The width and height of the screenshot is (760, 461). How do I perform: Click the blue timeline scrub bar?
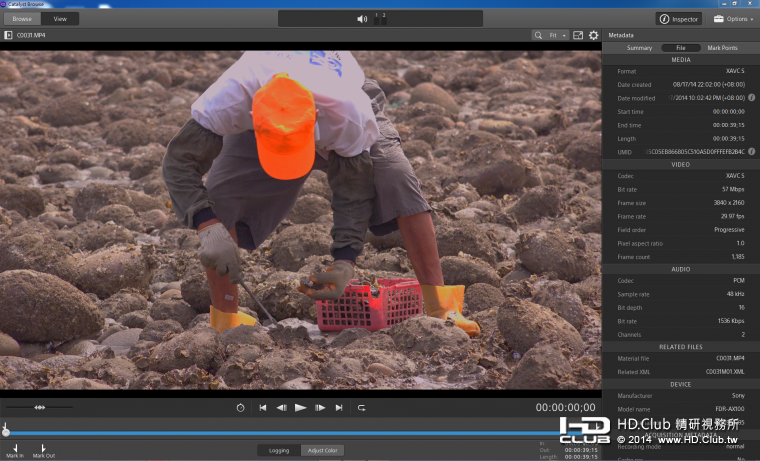(x=286, y=433)
